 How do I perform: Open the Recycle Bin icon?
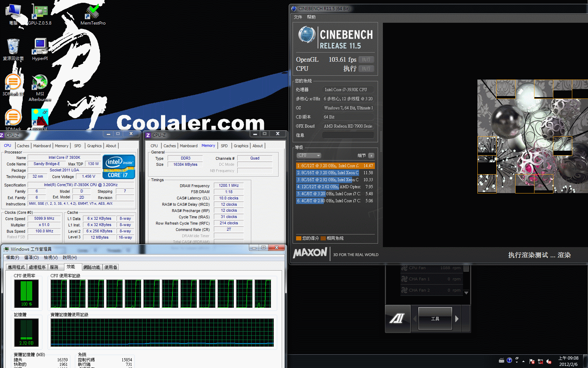tap(13, 50)
